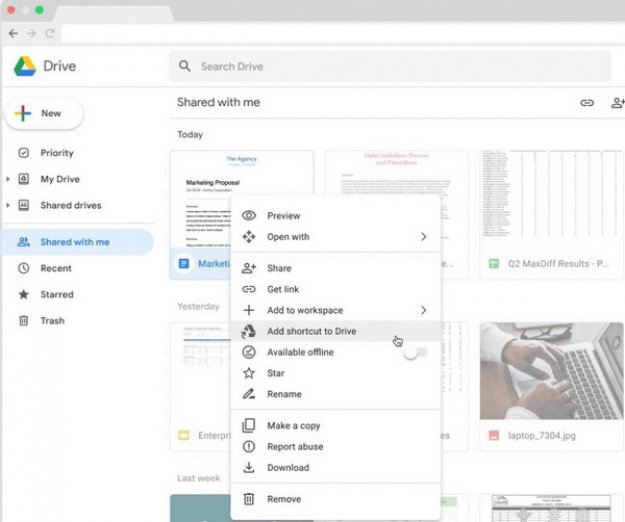Click the Download icon in context menu
The image size is (625, 522).
point(249,468)
